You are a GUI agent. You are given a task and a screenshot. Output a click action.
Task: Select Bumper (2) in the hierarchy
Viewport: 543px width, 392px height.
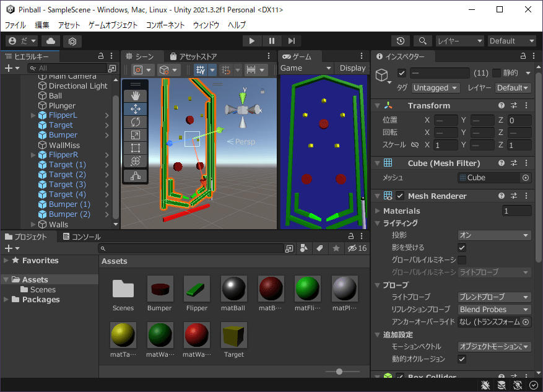69,214
